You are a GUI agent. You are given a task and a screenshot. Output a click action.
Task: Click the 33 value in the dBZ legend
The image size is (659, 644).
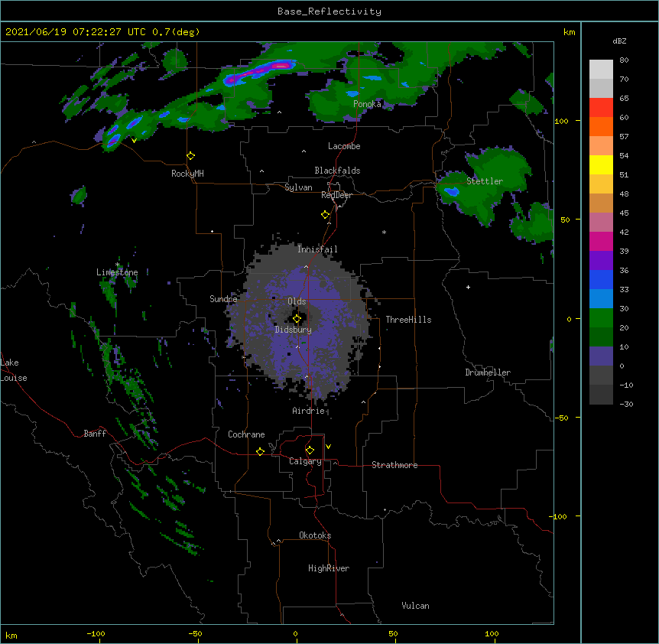tap(624, 290)
